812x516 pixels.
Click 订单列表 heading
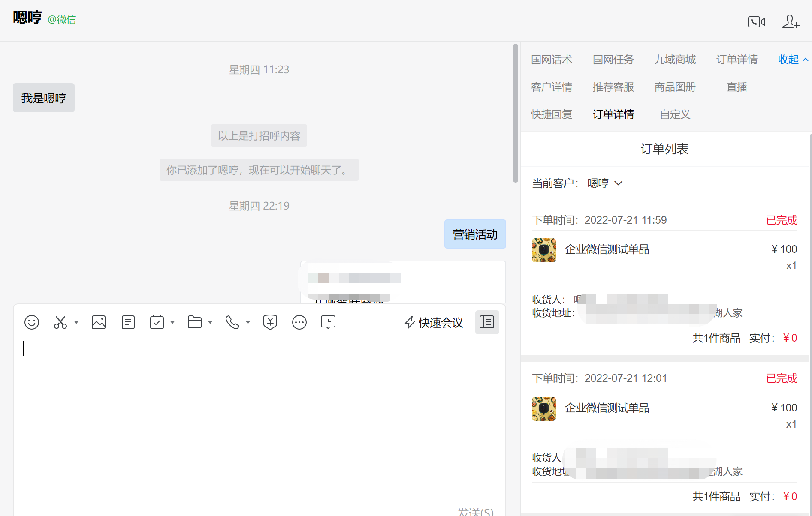pyautogui.click(x=664, y=149)
